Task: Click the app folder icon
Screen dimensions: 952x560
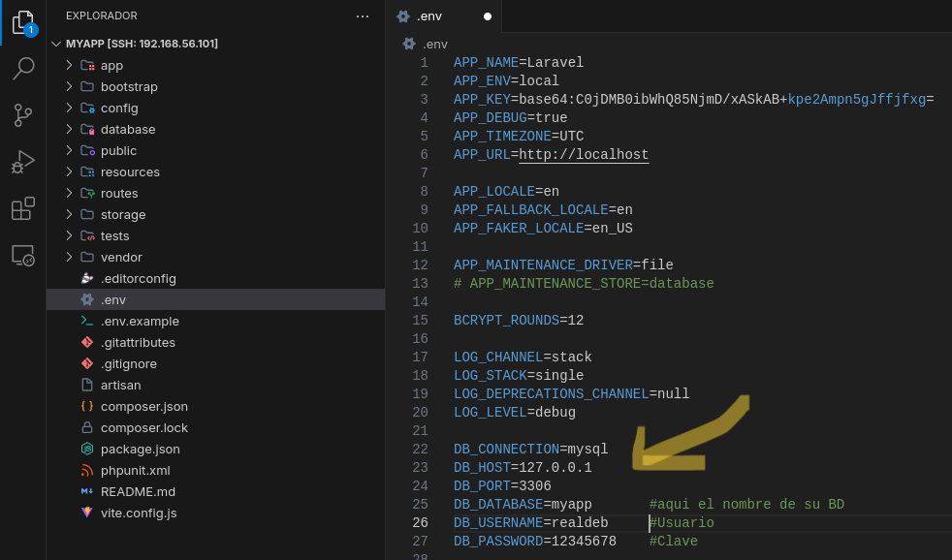Action: click(x=87, y=66)
